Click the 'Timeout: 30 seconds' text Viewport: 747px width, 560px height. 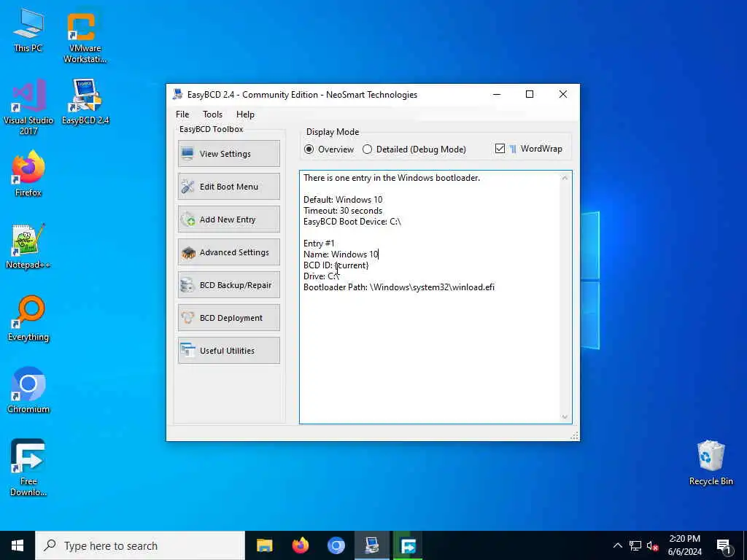[343, 211]
